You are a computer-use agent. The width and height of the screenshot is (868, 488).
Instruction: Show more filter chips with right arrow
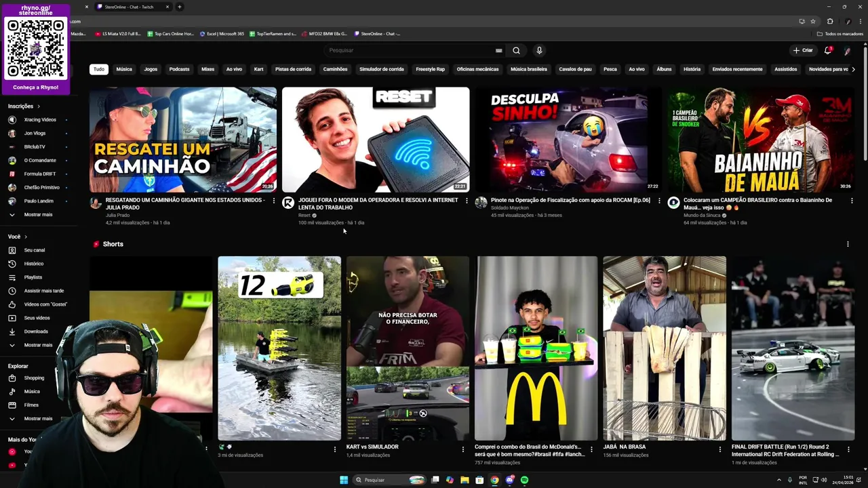click(x=853, y=69)
